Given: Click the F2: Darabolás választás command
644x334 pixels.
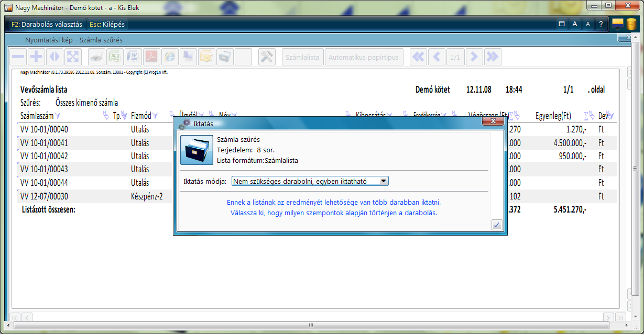Looking at the screenshot, I should pos(47,24).
